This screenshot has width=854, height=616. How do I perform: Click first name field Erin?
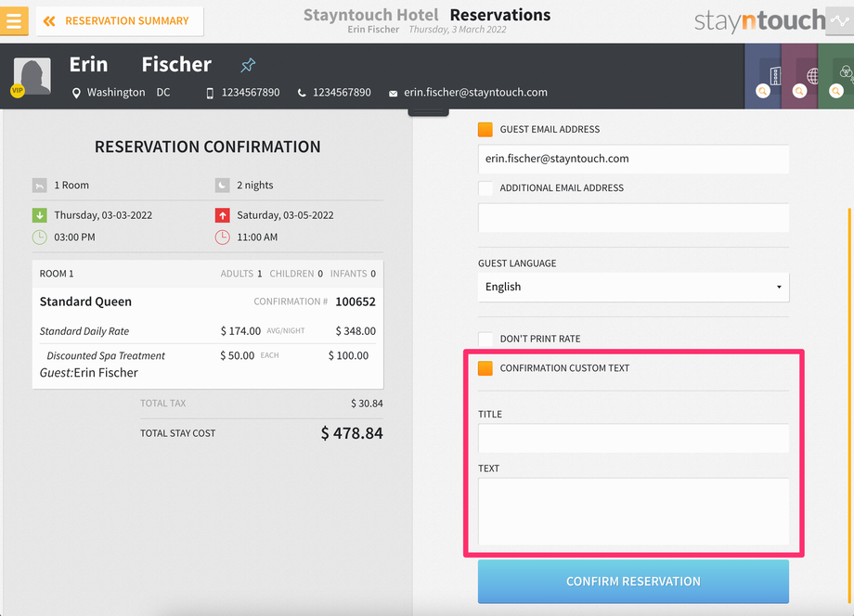[x=89, y=65]
